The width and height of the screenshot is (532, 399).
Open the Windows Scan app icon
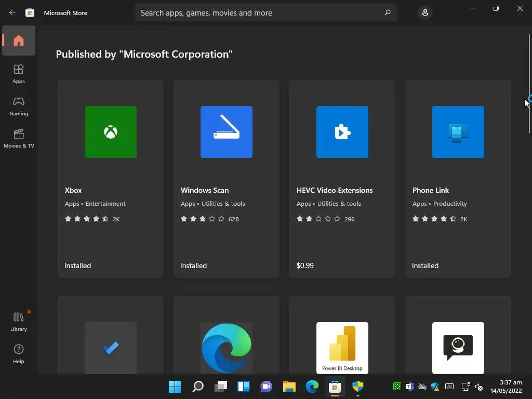coord(227,132)
